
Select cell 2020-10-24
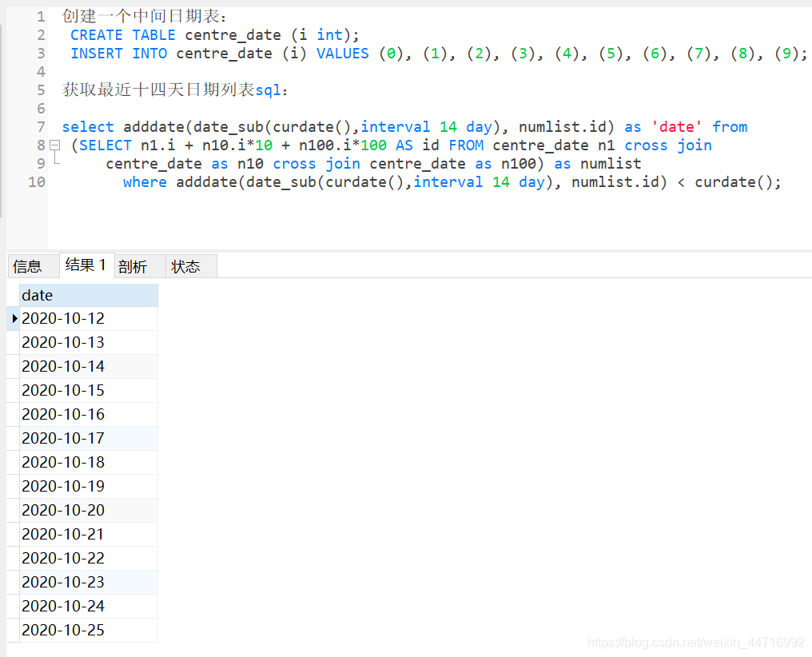(x=89, y=607)
